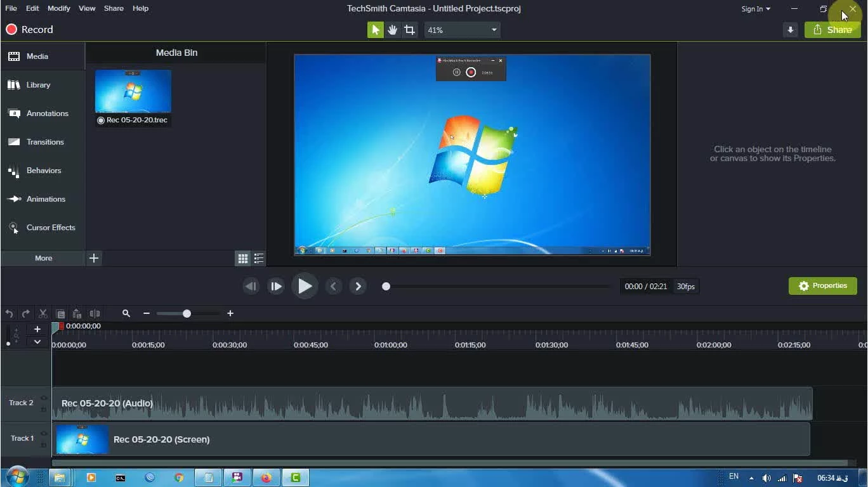Expand the Sign In dropdown
The image size is (868, 487).
point(756,9)
